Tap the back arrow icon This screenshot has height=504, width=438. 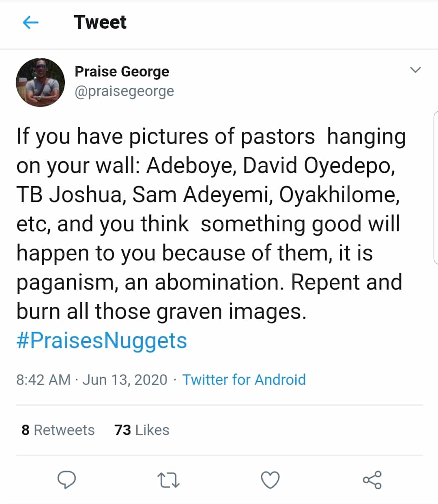30,23
